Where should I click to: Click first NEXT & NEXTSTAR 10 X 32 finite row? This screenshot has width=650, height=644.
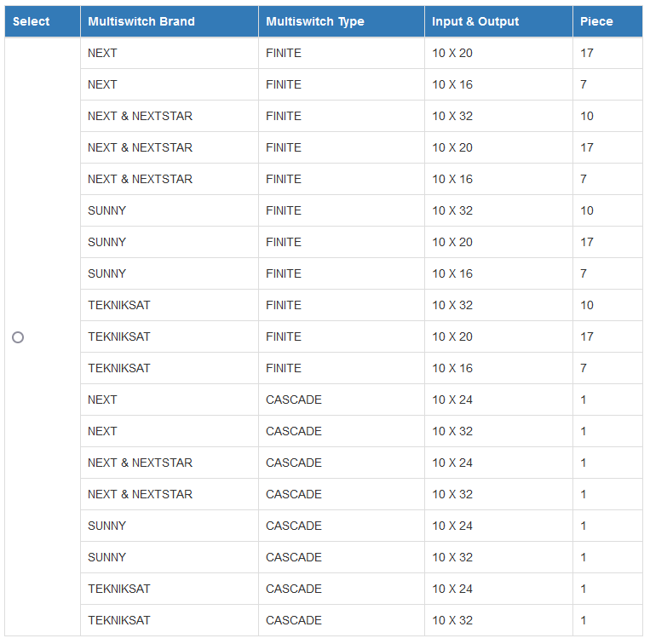[361, 116]
